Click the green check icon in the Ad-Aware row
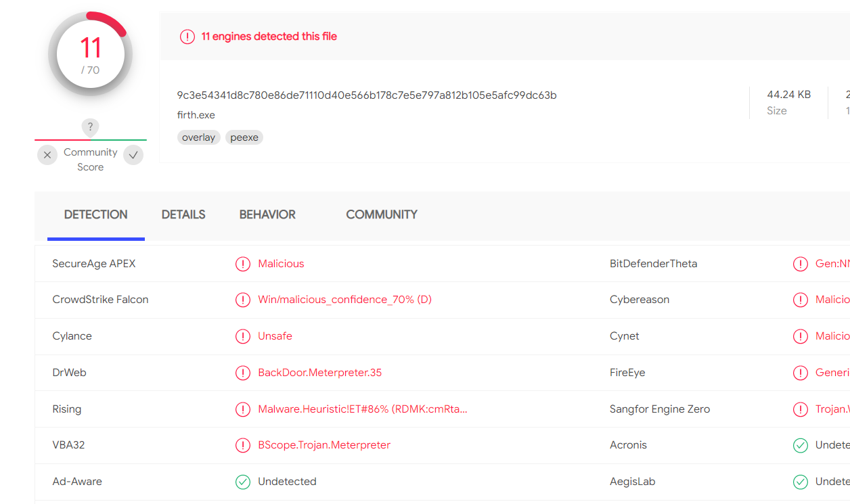Screen dimensions: 850x504 (x=243, y=482)
